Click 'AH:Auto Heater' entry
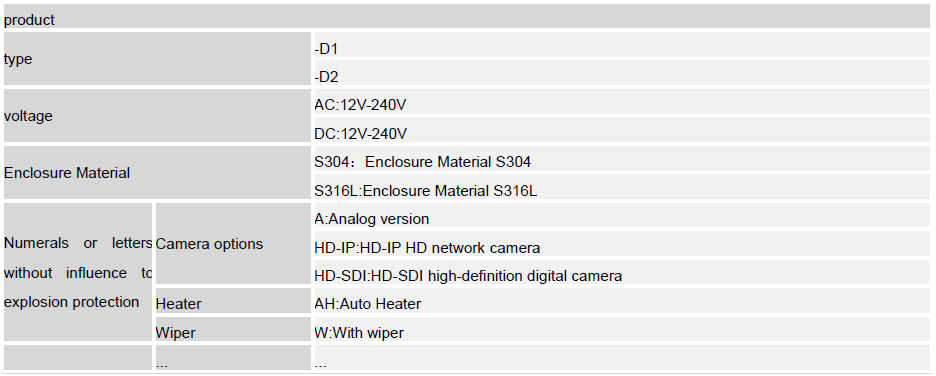Image resolution: width=936 pixels, height=376 pixels. (621, 300)
